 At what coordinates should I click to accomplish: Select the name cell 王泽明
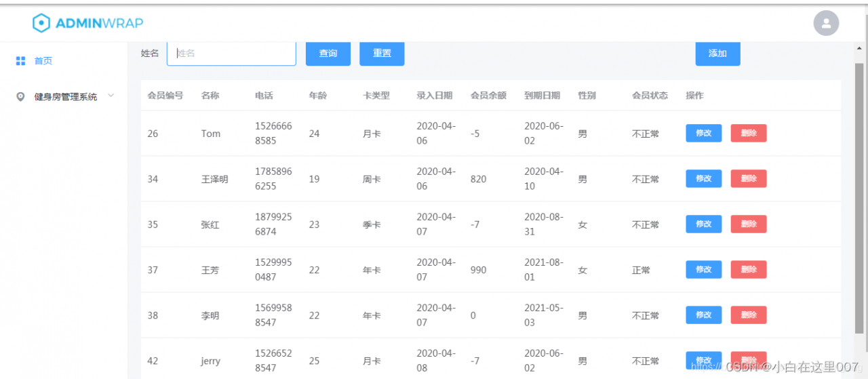click(215, 179)
